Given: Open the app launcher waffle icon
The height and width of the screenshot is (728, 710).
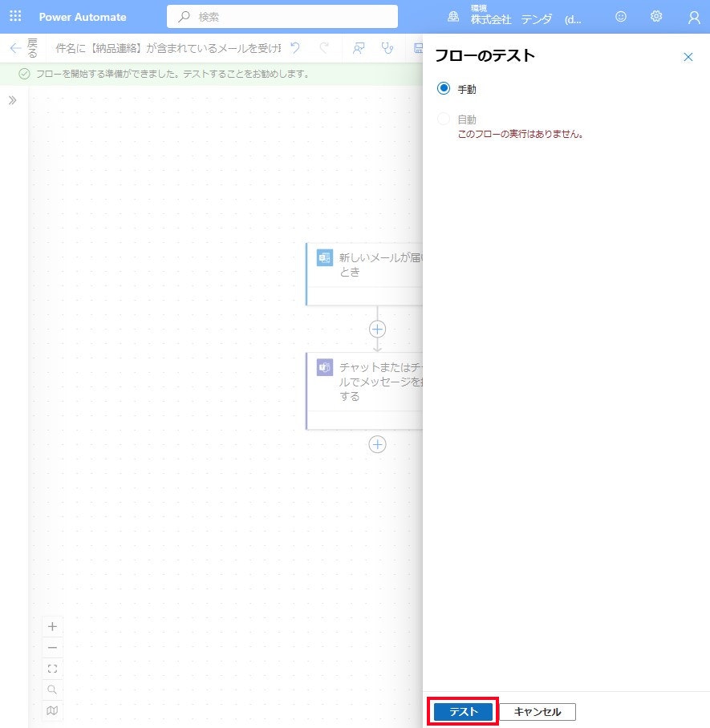Looking at the screenshot, I should [15, 16].
